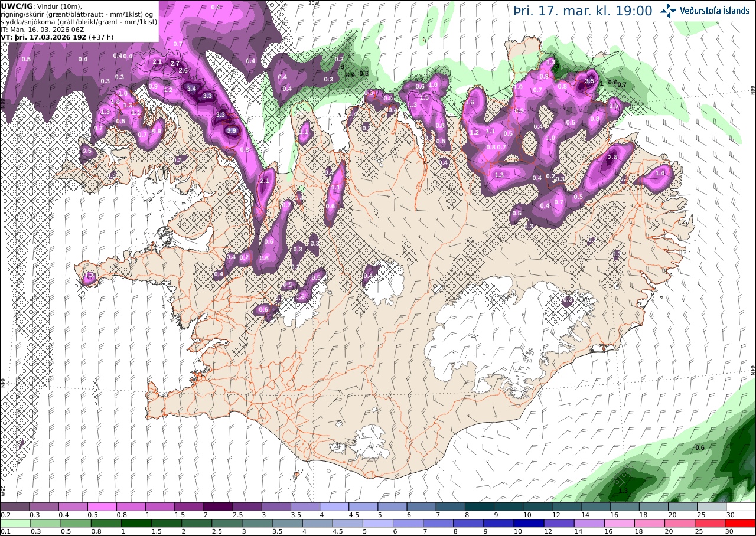
Task: Pick the light green rain-scale swatch labeled 0.1
Action: (x=15, y=523)
